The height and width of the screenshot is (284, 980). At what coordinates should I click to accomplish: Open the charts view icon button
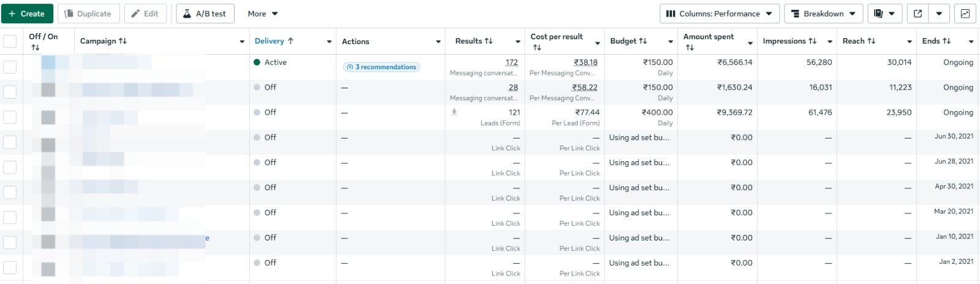pos(965,13)
